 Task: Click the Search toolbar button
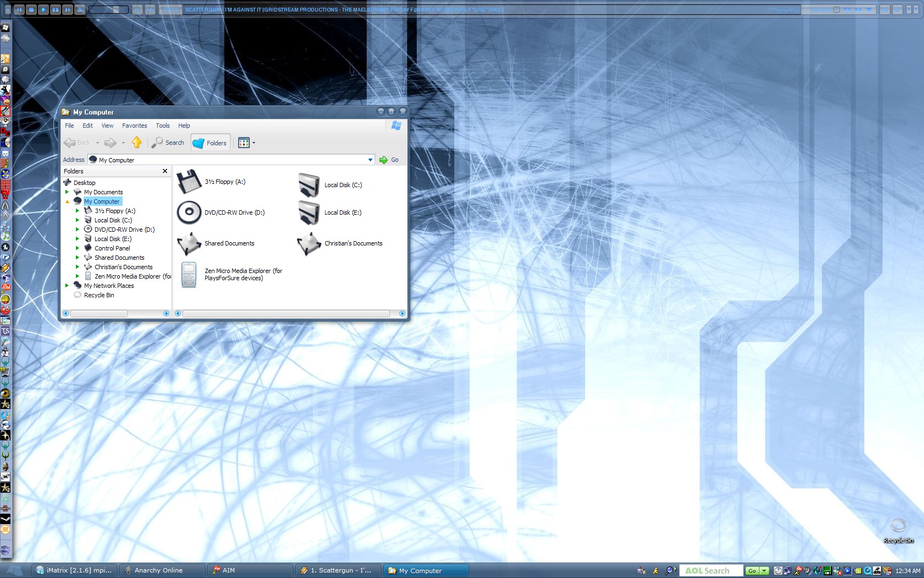click(x=168, y=143)
